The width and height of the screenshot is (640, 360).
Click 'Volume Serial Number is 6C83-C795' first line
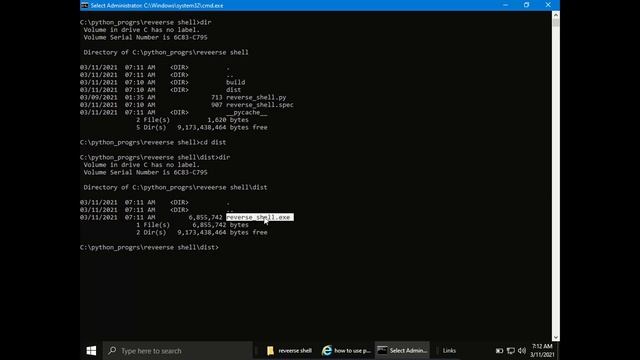(145, 37)
